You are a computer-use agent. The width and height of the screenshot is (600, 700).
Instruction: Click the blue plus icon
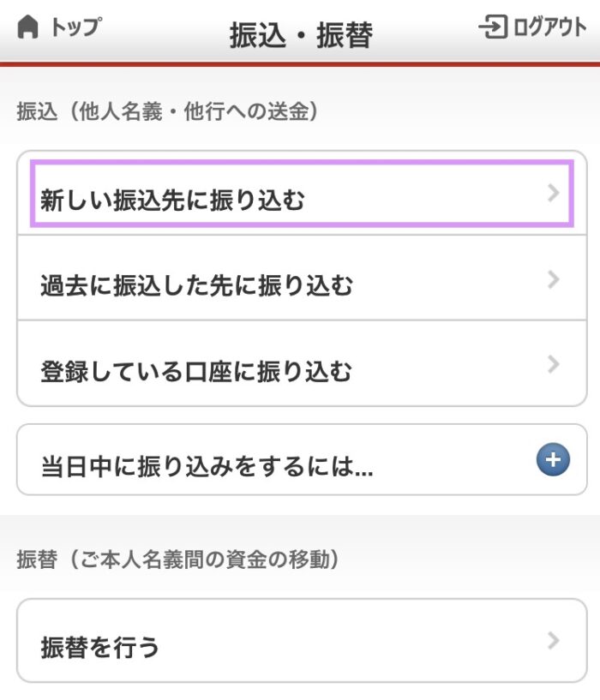tap(553, 459)
